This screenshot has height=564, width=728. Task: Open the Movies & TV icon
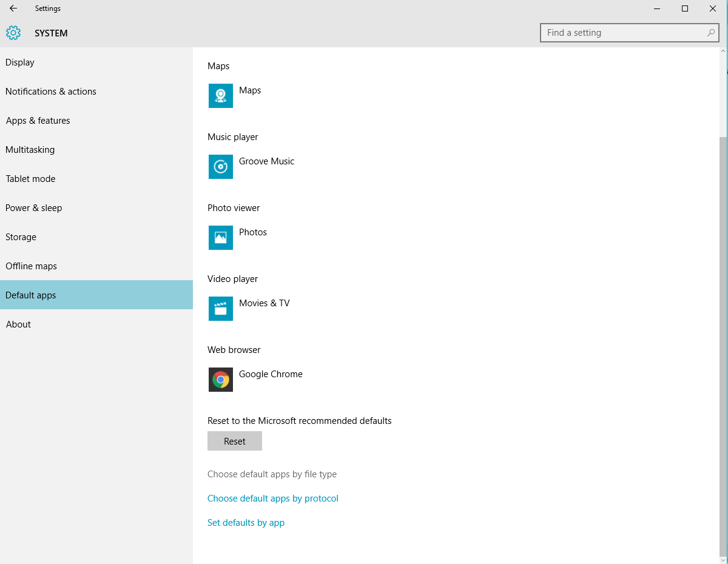tap(220, 309)
